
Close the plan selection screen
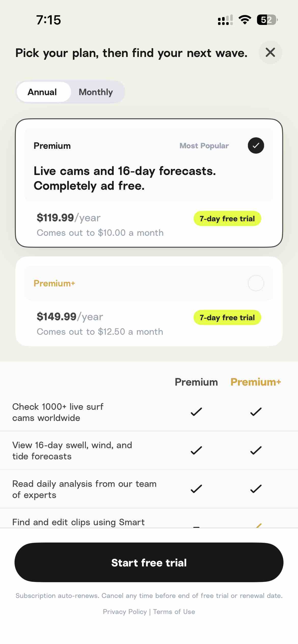[x=270, y=53]
